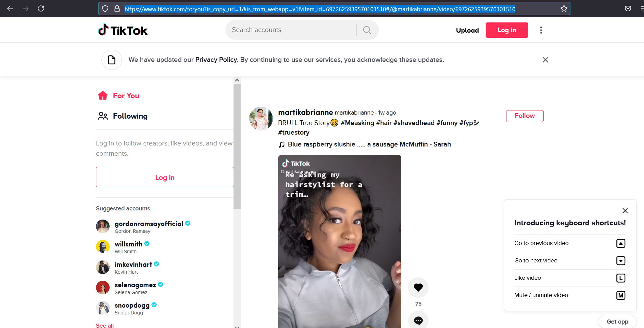The image size is (644, 328).
Task: Open the shield tracking protection icon
Action: click(105, 9)
